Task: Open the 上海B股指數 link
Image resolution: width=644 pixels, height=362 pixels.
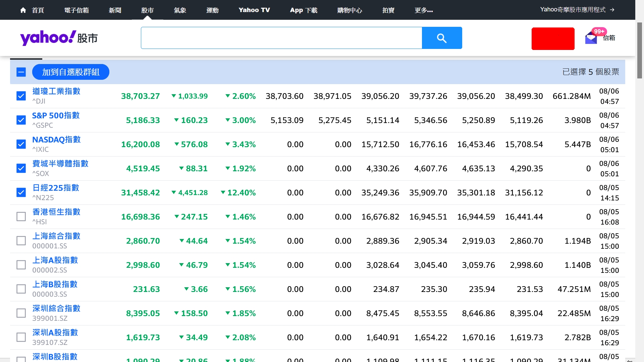Action: point(55,284)
